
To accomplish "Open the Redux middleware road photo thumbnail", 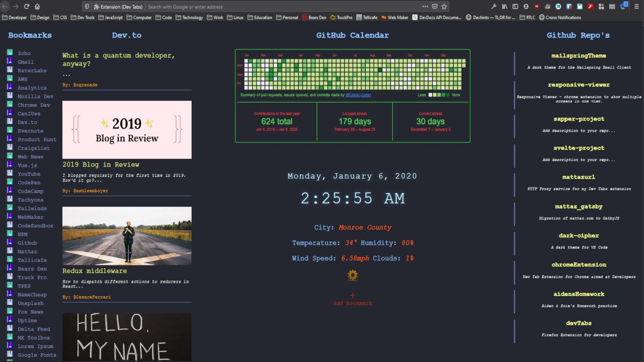I will (x=127, y=236).
